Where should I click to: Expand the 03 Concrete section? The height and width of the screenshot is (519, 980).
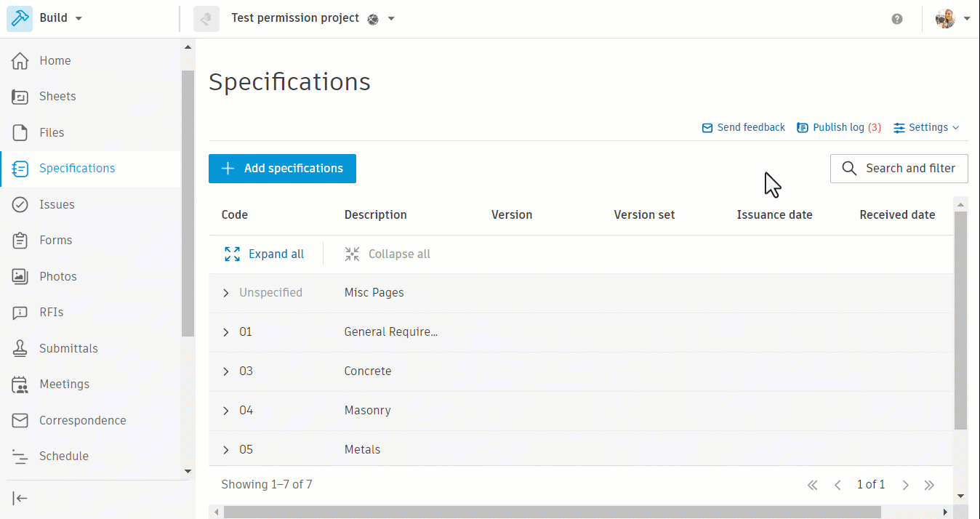226,371
